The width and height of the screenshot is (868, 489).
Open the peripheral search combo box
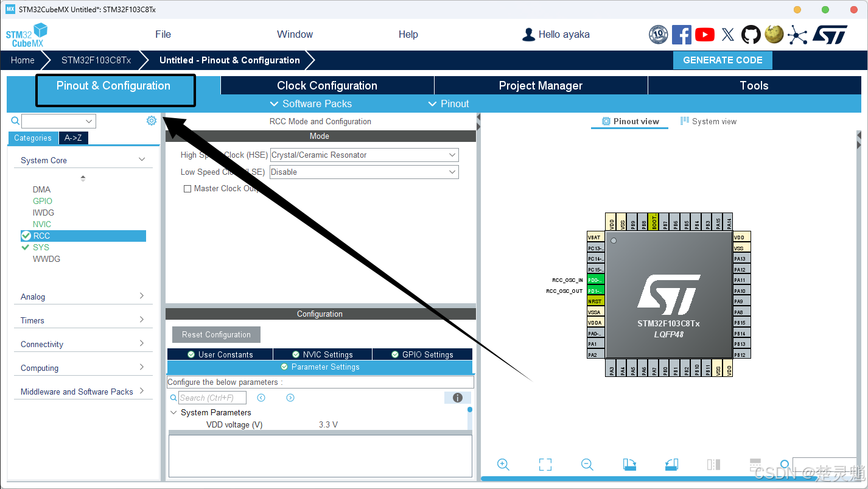point(58,121)
